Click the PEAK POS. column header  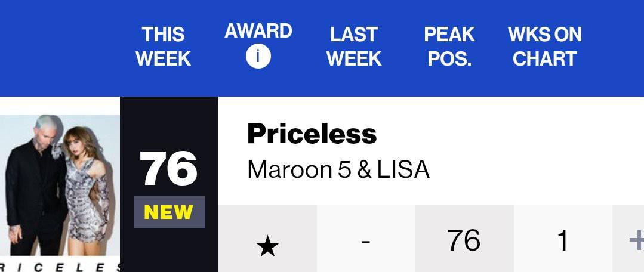[449, 47]
